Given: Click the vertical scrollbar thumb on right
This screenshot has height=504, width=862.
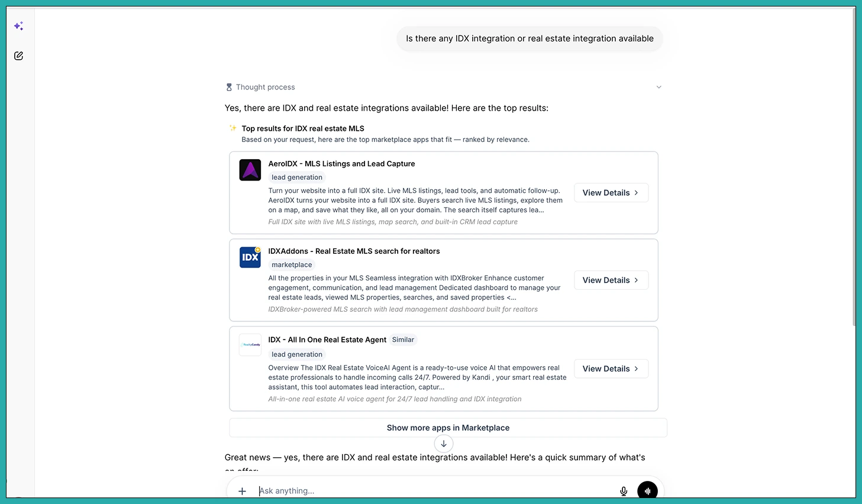Looking at the screenshot, I should click(x=854, y=166).
